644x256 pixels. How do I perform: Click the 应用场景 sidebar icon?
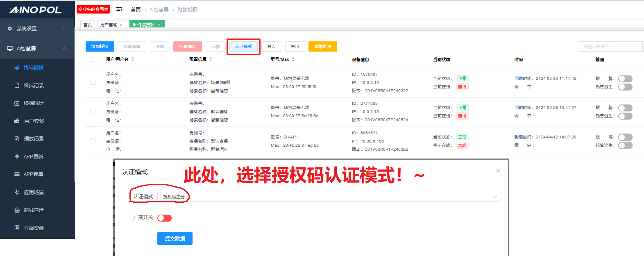click(17, 192)
